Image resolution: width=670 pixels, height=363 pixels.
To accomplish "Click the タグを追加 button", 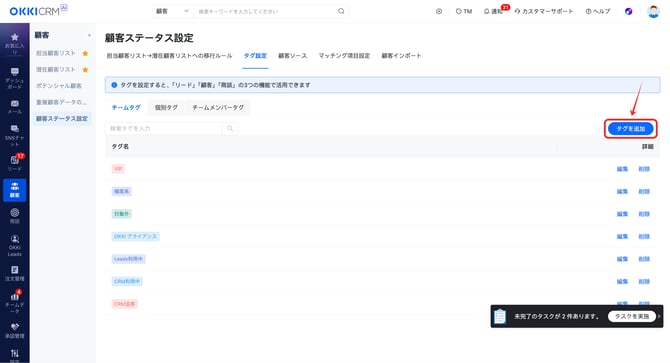I will (x=631, y=129).
